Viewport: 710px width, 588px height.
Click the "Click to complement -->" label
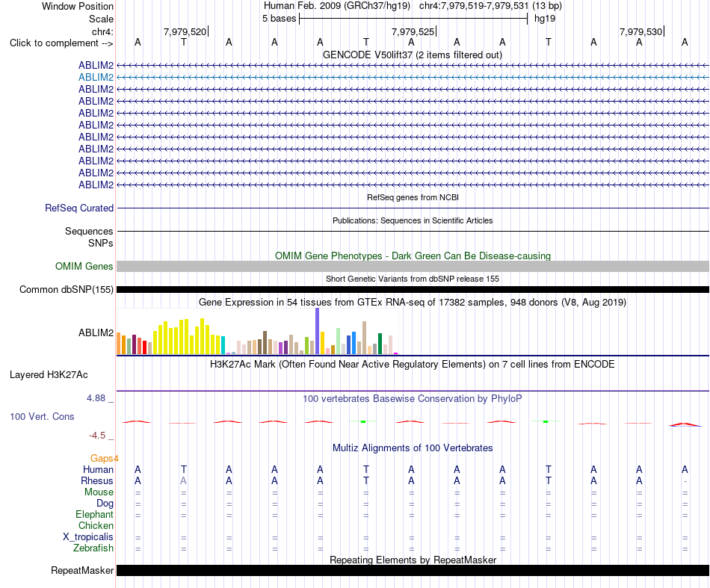(61, 43)
